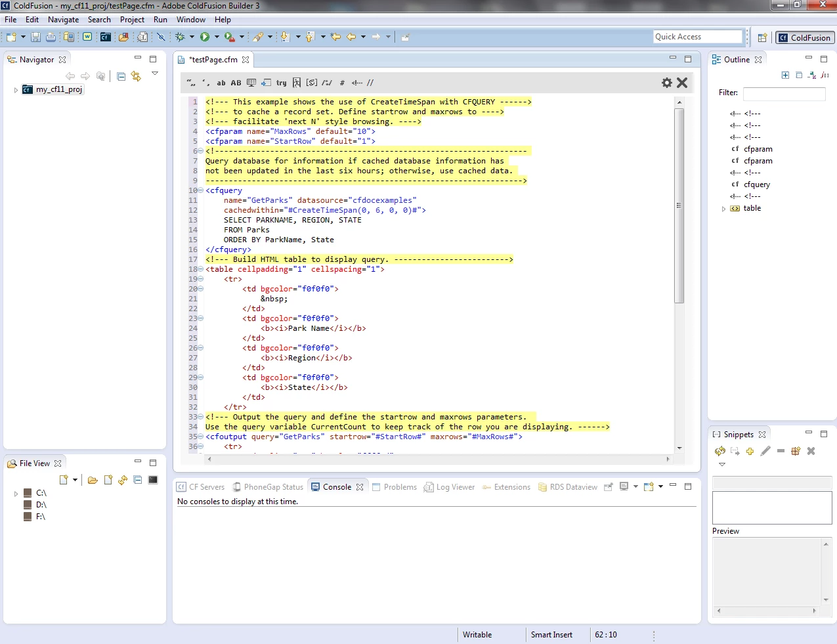Open the Project menu
Image resolution: width=837 pixels, height=644 pixels.
[x=132, y=20]
